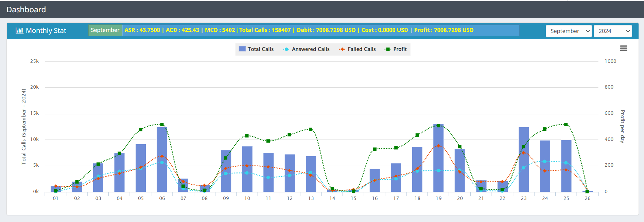Click the Total Calls : 158407 statistic
The image size is (644, 222).
coord(265,30)
